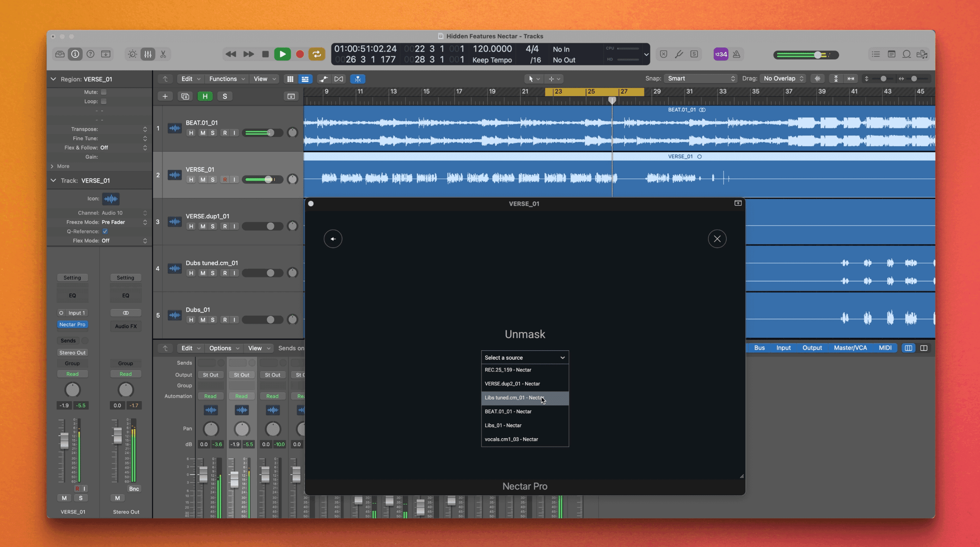The width and height of the screenshot is (980, 547).
Task: Click the Stereo Out output button
Action: [72, 353]
